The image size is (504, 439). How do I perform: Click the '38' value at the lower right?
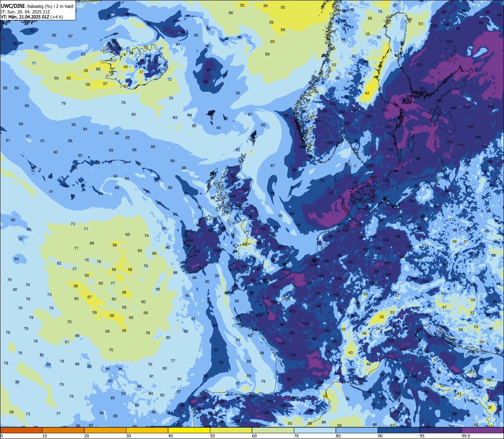[x=490, y=408]
